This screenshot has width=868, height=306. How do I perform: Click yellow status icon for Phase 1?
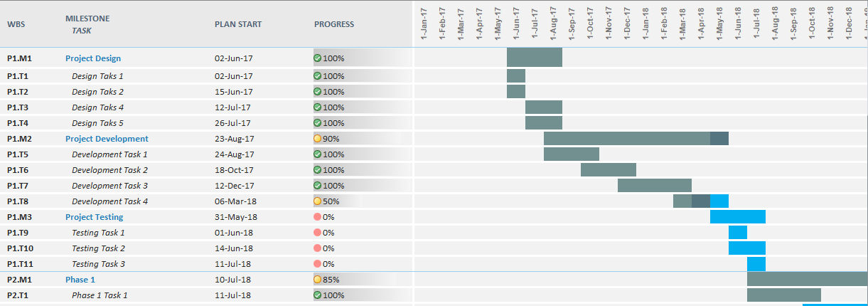pyautogui.click(x=318, y=280)
